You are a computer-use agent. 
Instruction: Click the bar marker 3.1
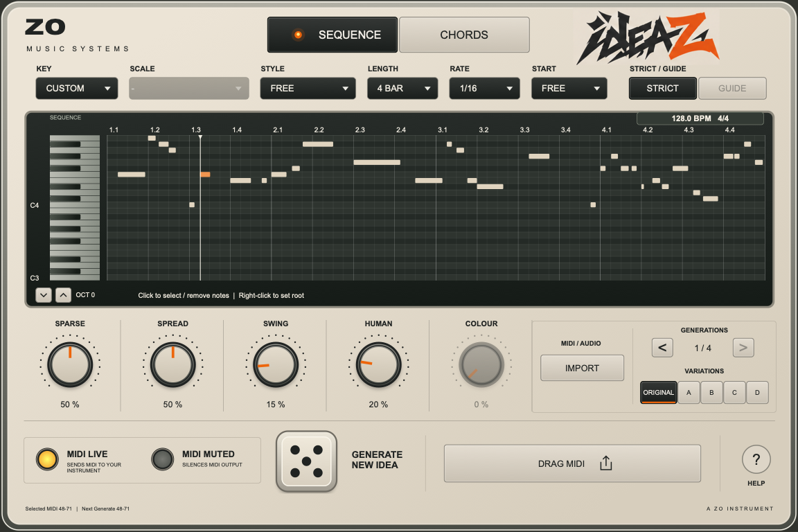click(x=442, y=130)
